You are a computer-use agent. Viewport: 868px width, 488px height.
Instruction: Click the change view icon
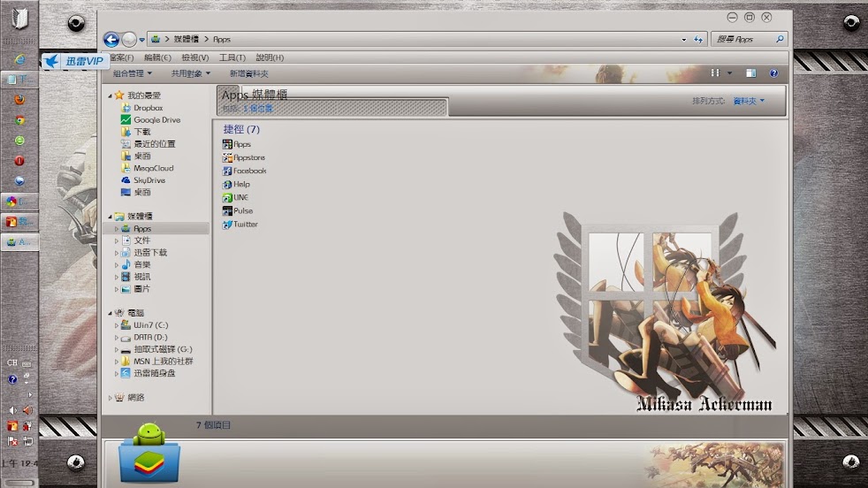(x=715, y=73)
